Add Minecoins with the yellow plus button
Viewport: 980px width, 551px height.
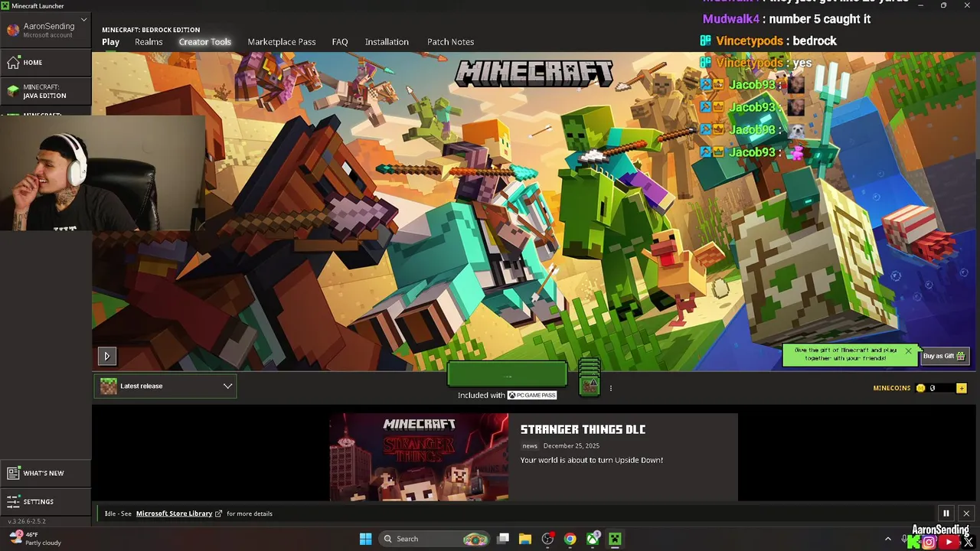(962, 388)
